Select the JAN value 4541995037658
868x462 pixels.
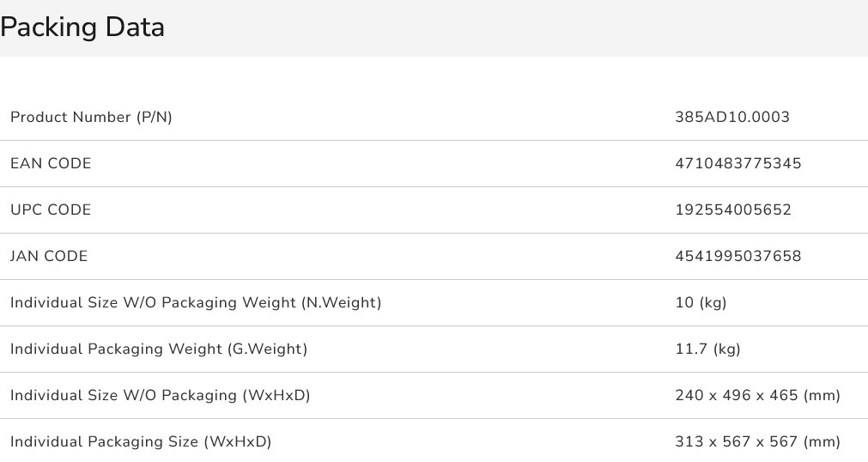click(x=738, y=256)
